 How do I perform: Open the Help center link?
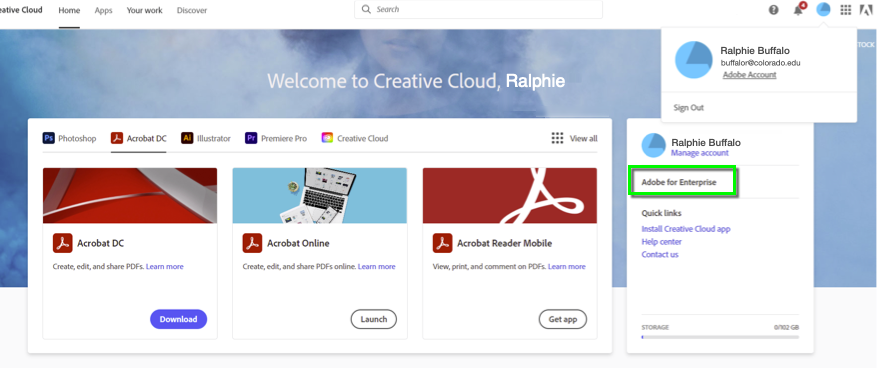coord(662,242)
